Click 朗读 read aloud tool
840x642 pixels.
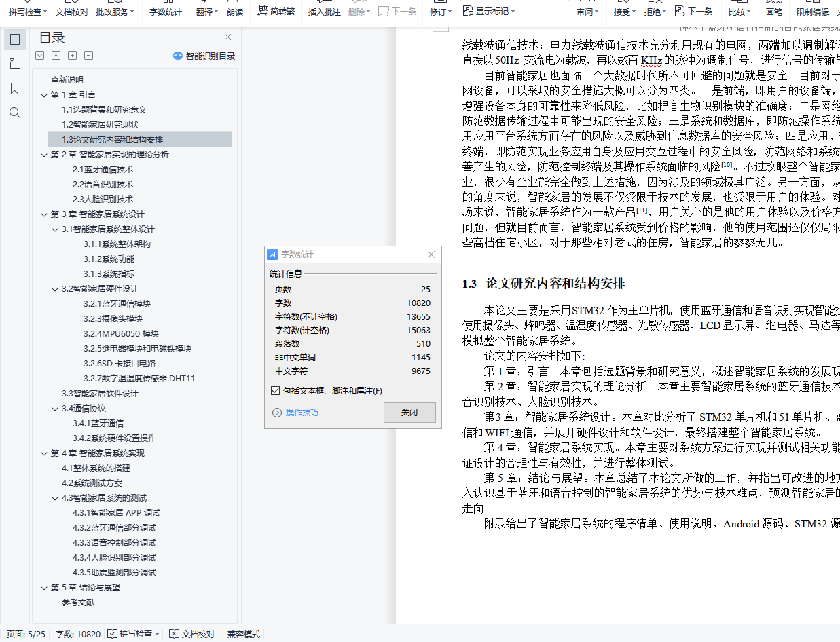[235, 12]
